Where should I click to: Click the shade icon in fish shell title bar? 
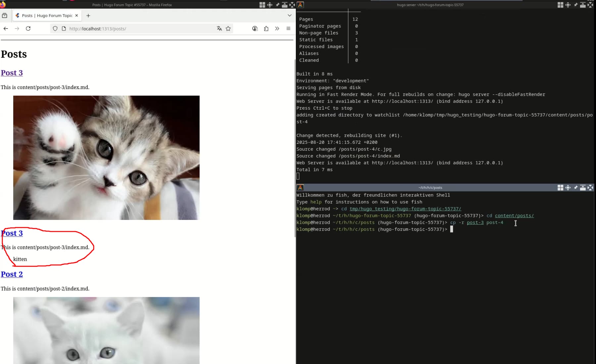point(583,187)
